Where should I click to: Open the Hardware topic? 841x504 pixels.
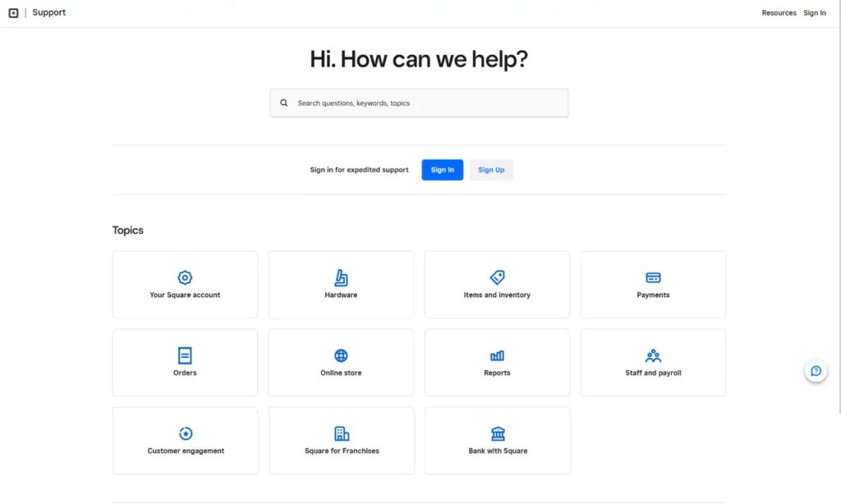(341, 284)
